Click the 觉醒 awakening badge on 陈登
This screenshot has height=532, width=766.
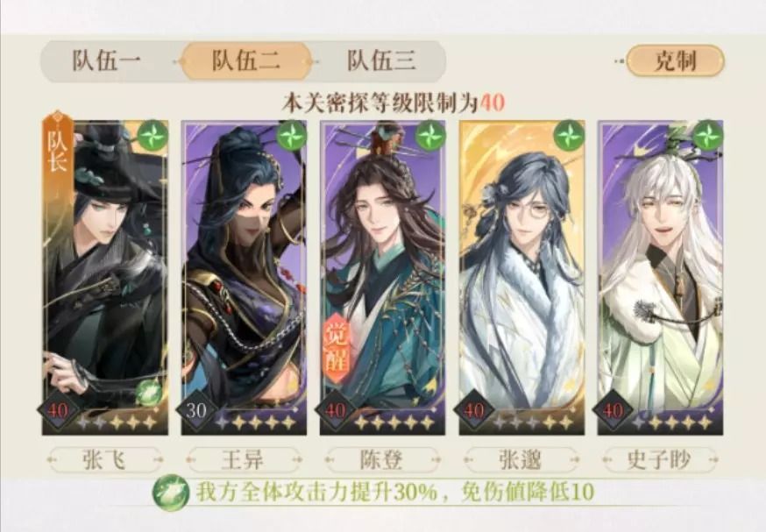336,348
